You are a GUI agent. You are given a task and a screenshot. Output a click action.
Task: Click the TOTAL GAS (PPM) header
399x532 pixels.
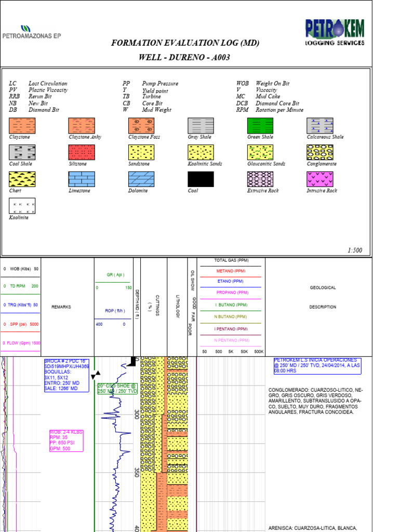(x=231, y=260)
